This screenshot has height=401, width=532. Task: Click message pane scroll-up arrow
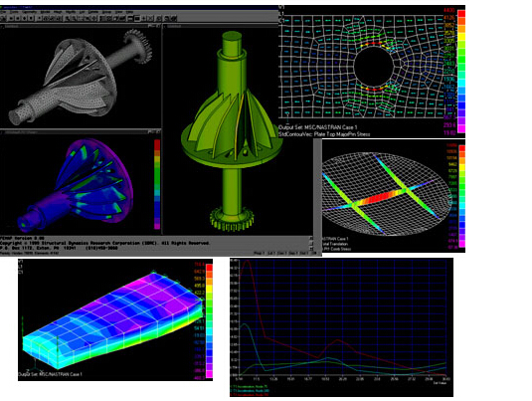311,238
